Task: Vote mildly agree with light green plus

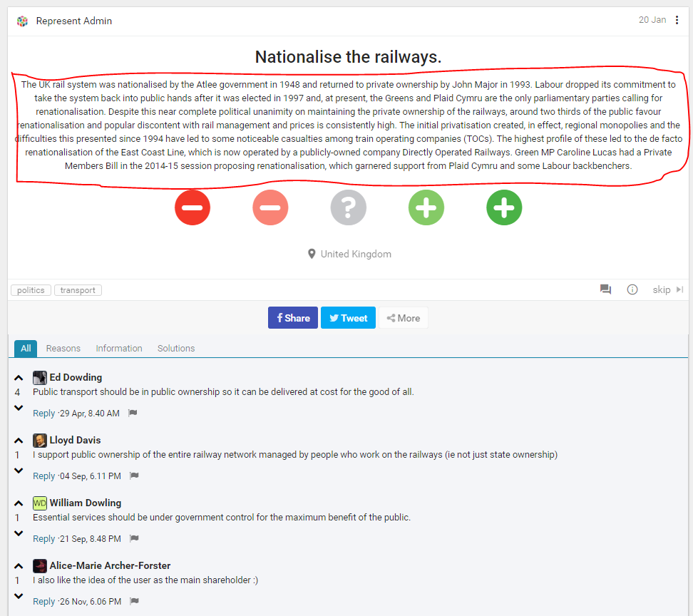Action: click(x=426, y=207)
